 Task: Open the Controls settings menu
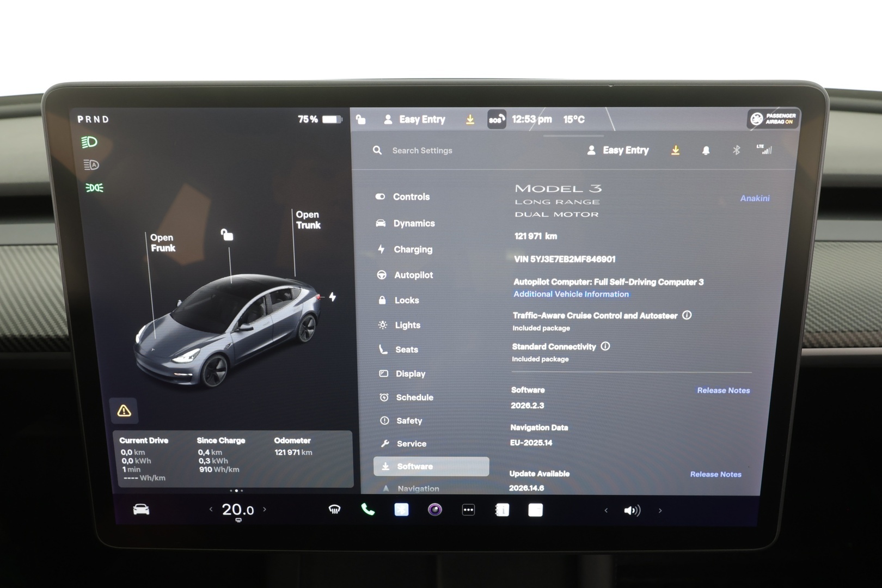point(403,197)
